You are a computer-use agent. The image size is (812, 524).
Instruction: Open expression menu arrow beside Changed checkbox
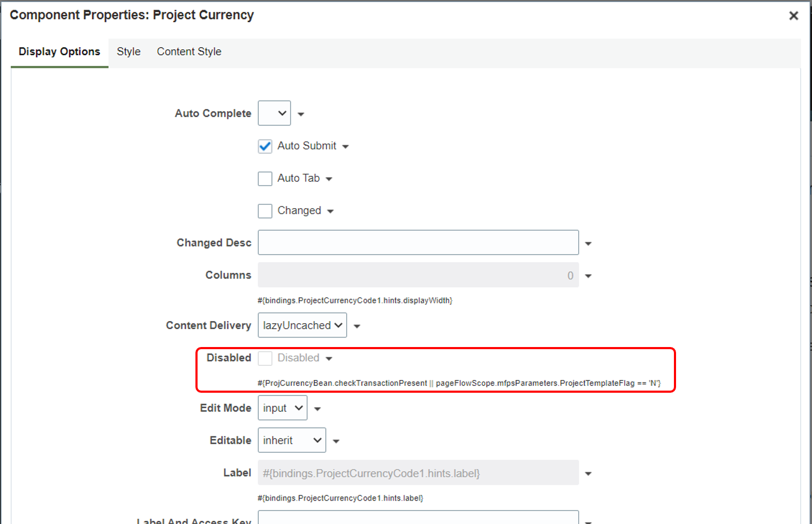point(330,212)
